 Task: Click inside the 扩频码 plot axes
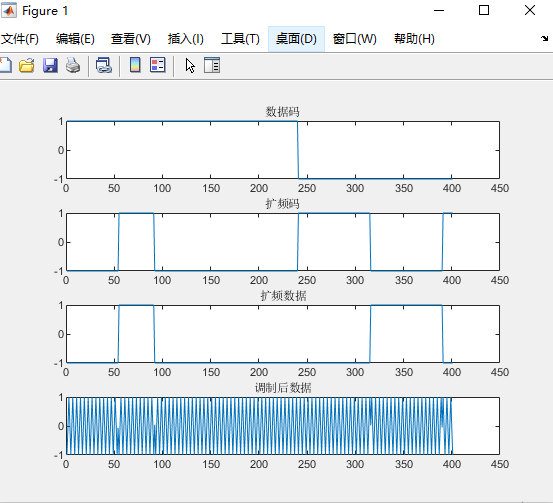click(x=283, y=242)
